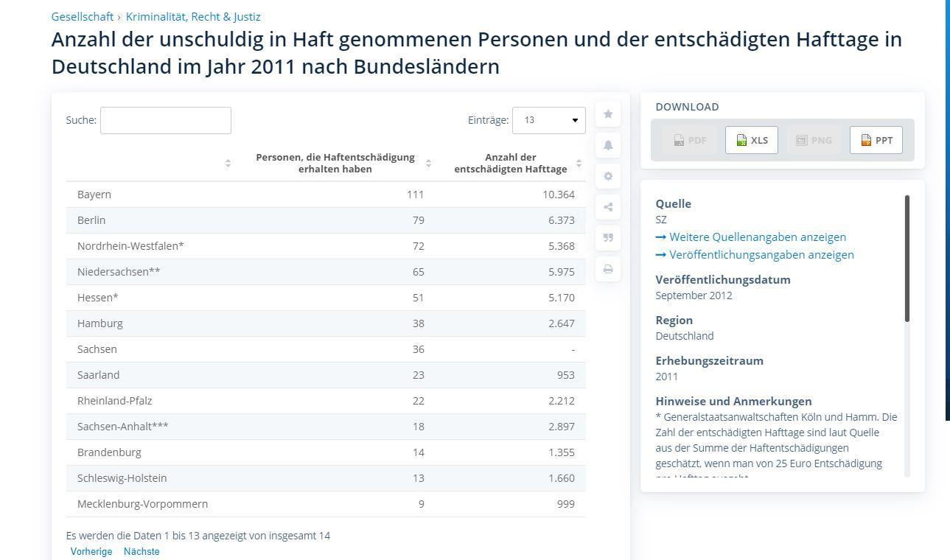This screenshot has height=560, width=950.
Task: Go to Vorherige page
Action: (91, 552)
